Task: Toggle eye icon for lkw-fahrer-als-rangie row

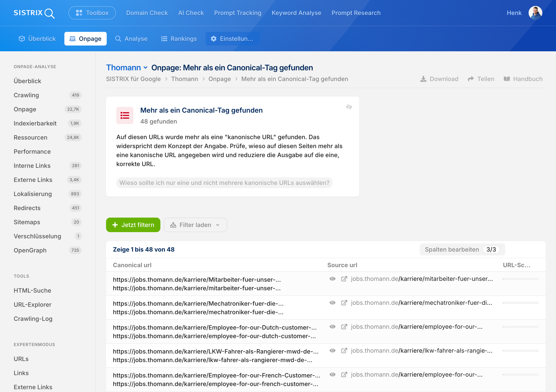Action: [332, 351]
